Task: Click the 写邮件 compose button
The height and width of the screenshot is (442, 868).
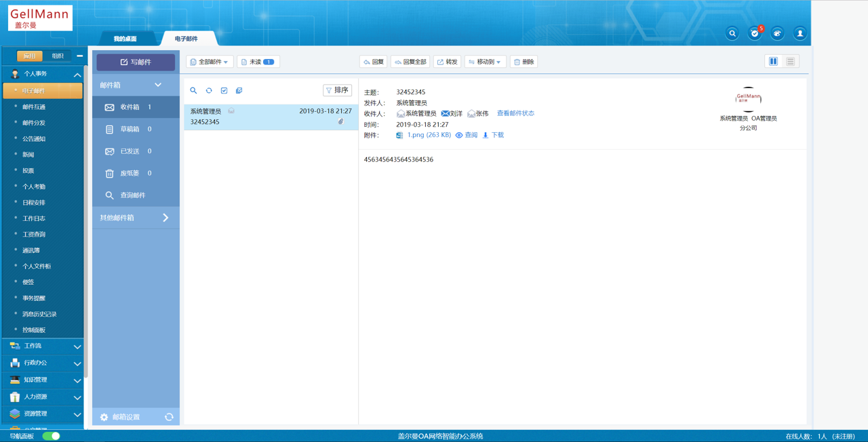Action: coord(136,62)
